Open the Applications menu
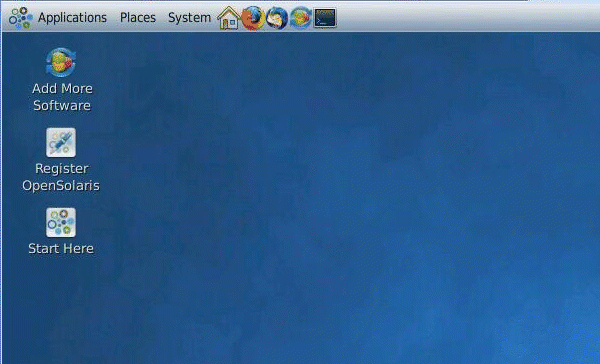This screenshot has width=600, height=364. [x=72, y=18]
